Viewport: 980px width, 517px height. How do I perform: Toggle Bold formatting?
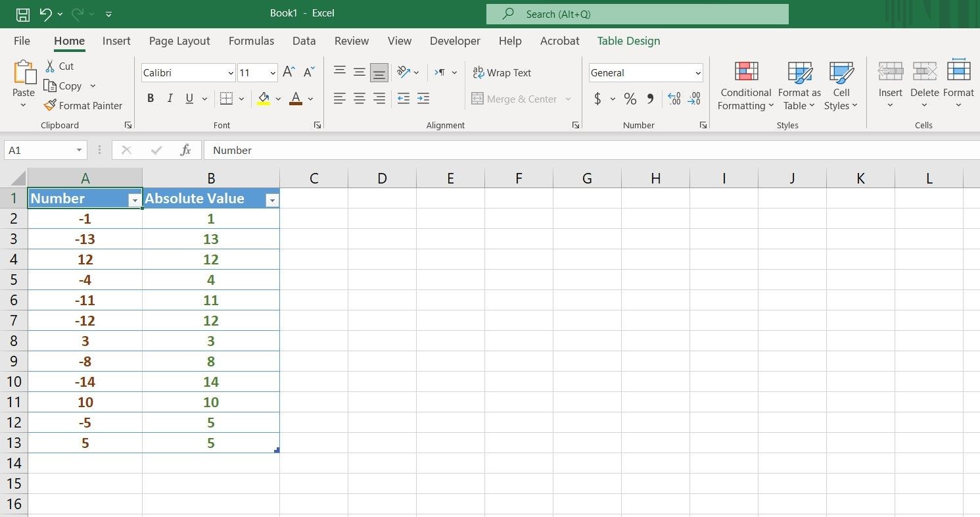[151, 99]
